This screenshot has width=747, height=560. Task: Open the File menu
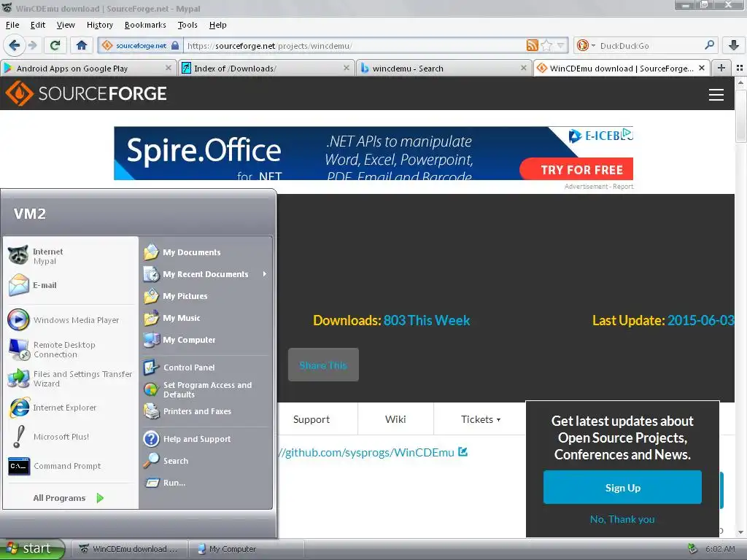point(12,25)
